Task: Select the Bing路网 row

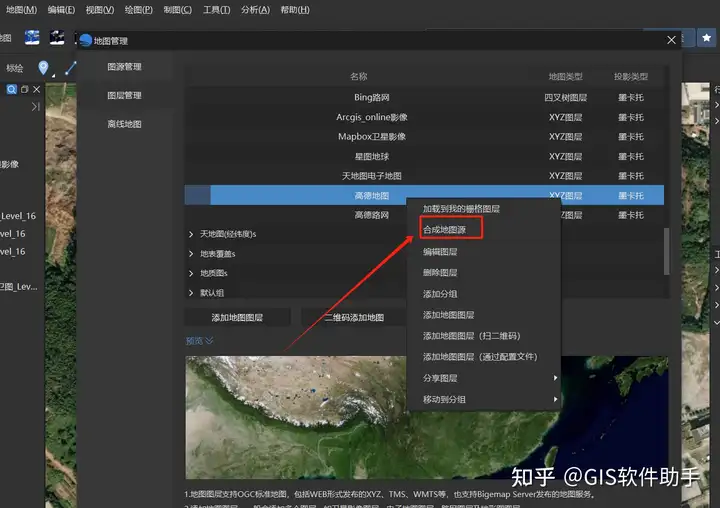Action: (424, 97)
